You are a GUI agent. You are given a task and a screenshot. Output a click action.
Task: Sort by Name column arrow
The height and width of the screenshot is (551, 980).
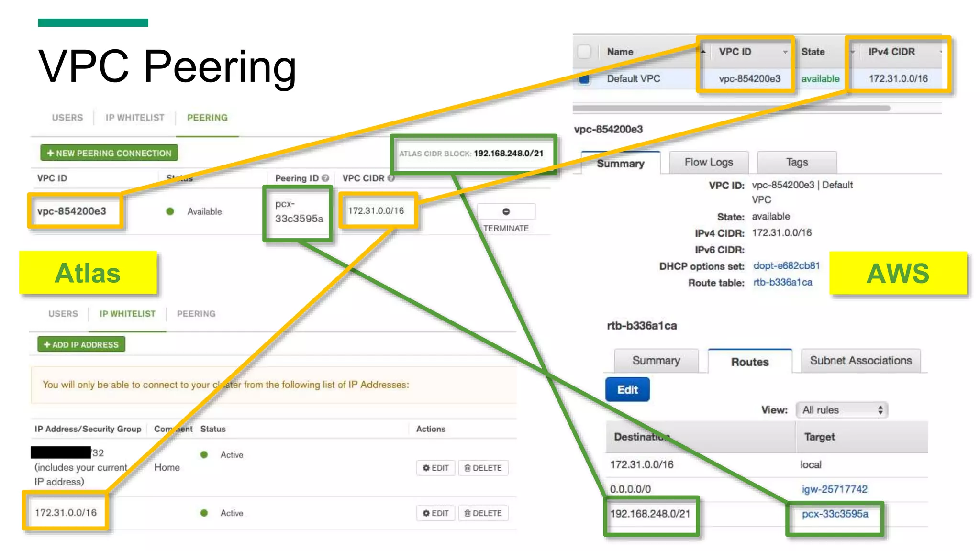703,52
